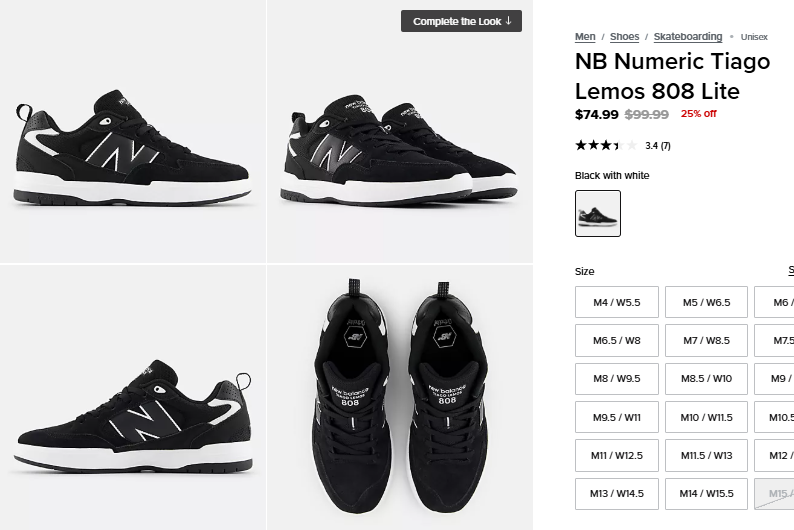Pick size M13 / W14.5
The width and height of the screenshot is (794, 530).
coord(617,493)
